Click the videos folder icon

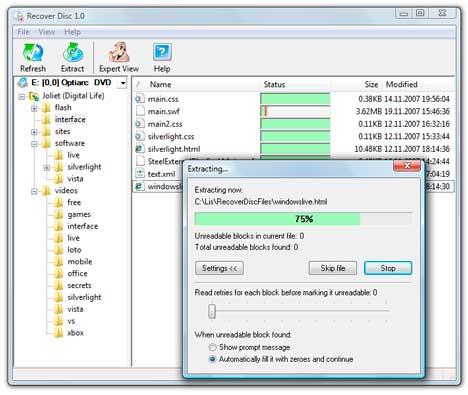46,191
